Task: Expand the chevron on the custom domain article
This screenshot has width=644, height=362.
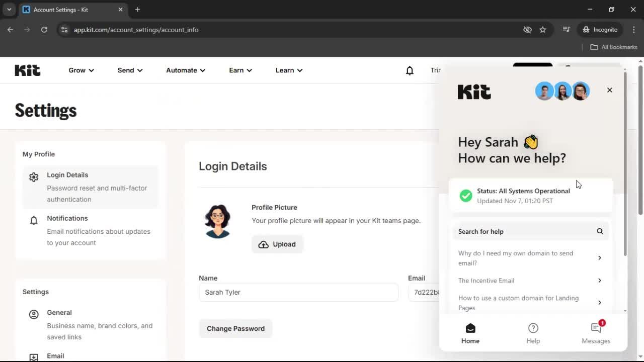Action: (x=599, y=303)
